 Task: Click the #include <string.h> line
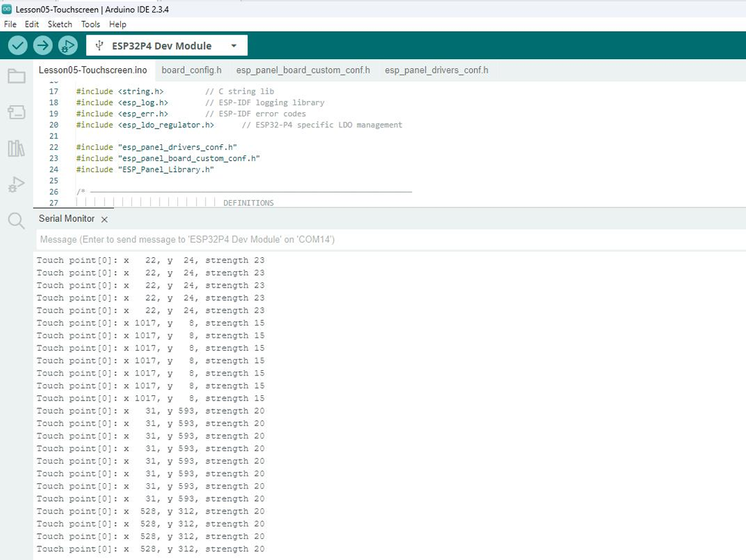tap(120, 91)
